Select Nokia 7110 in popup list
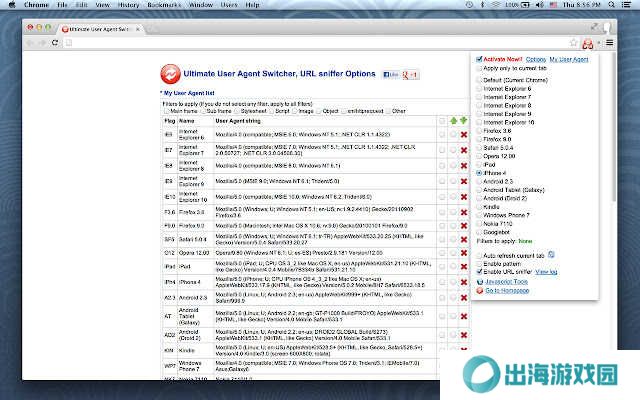Screen dimensions: 640x400 479,224
